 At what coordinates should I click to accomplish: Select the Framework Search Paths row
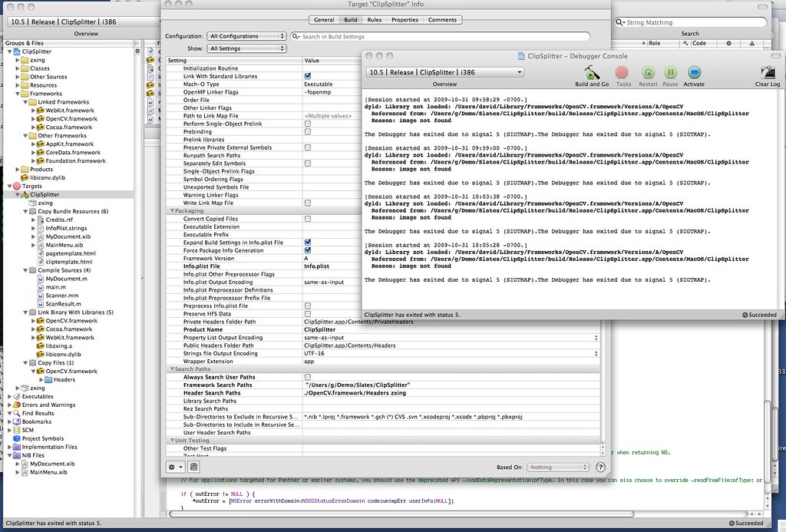coord(384,385)
